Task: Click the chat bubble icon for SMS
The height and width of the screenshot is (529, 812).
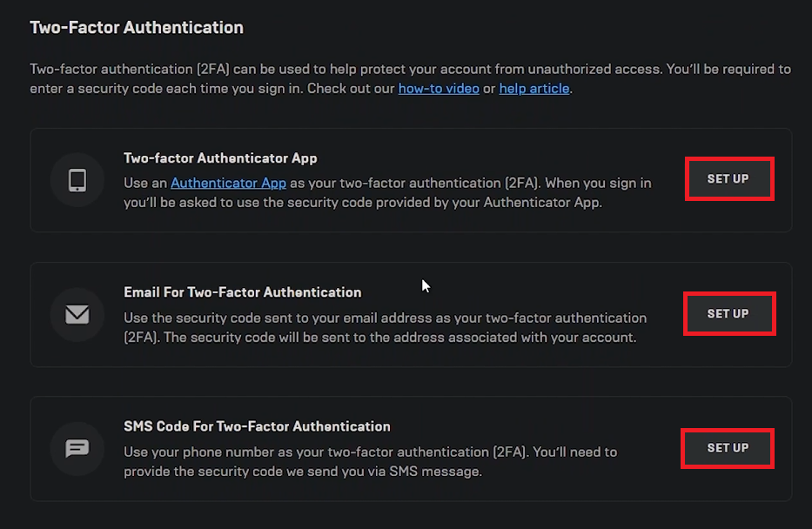Action: tap(77, 448)
